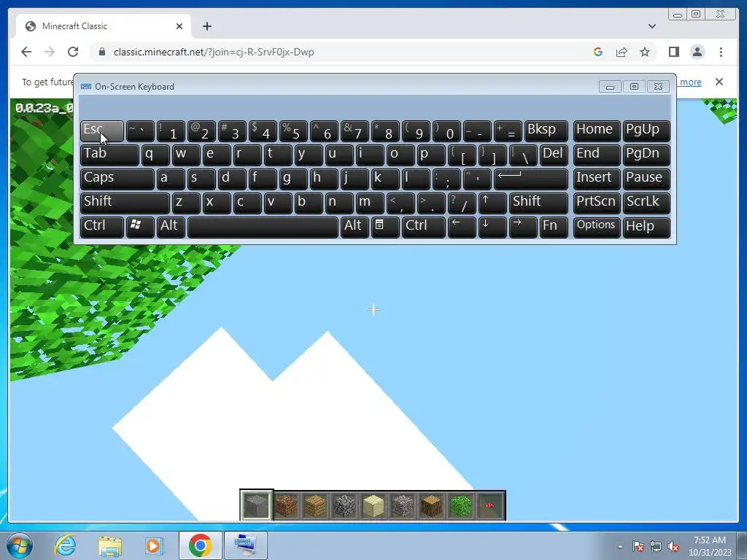Click the w key on keyboard

(186, 155)
